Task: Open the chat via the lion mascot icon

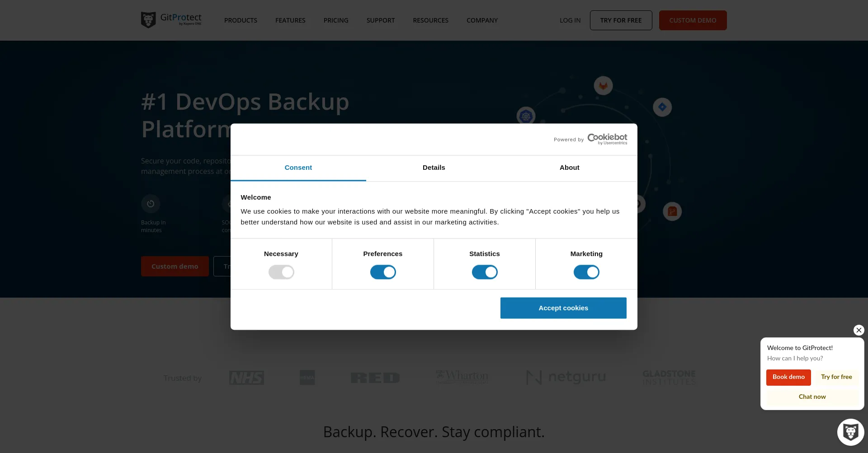Action: coord(850,432)
